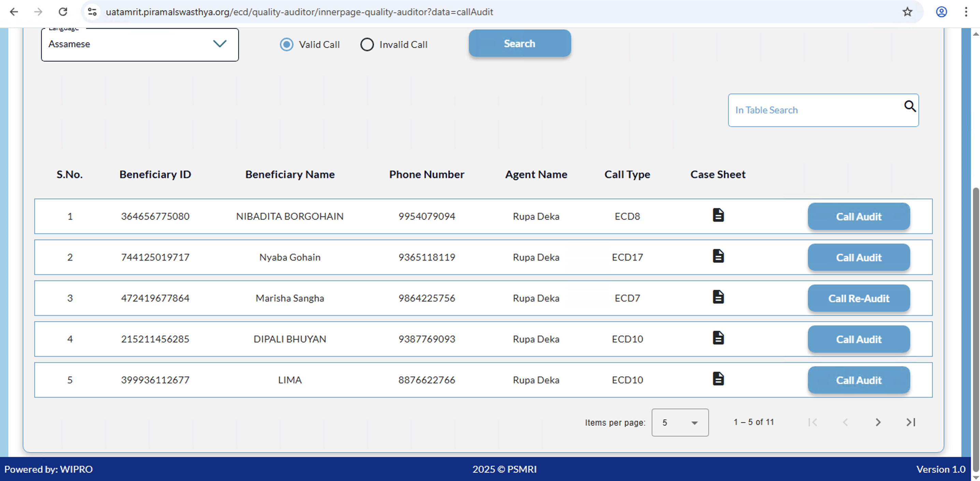Open case sheet for LIMA
The image size is (980, 481).
coord(718,379)
